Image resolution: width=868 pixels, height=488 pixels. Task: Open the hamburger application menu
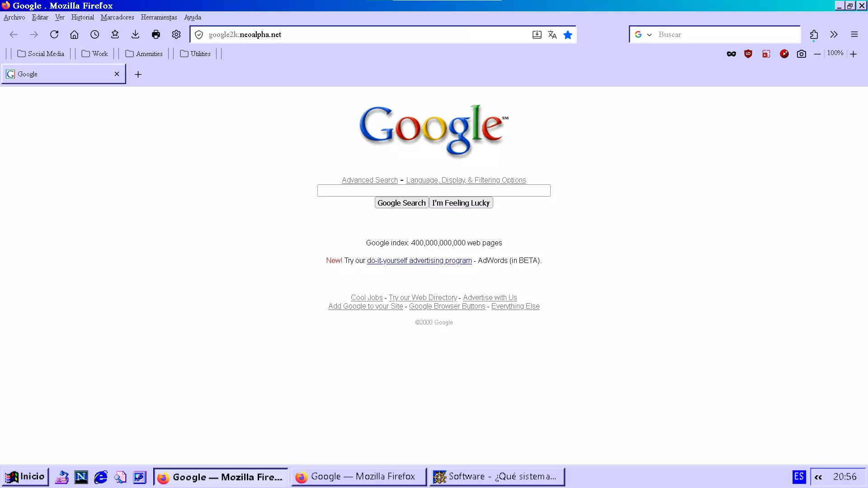click(854, 34)
